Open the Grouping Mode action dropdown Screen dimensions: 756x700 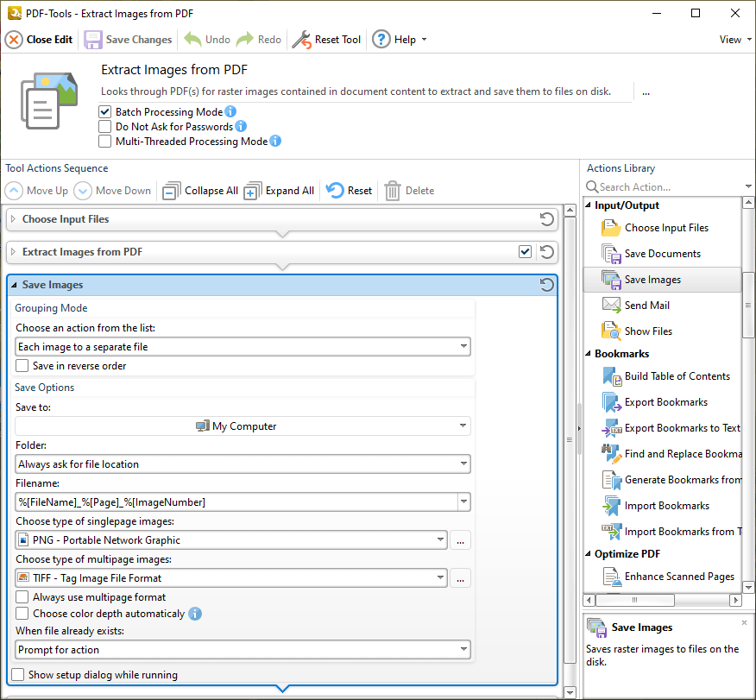pyautogui.click(x=243, y=347)
